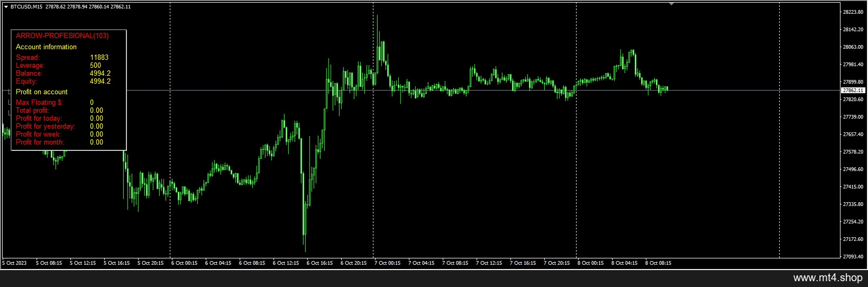The height and width of the screenshot is (287, 868).
Task: Click the '7 Oct 20:15' time label
Action: click(556, 263)
